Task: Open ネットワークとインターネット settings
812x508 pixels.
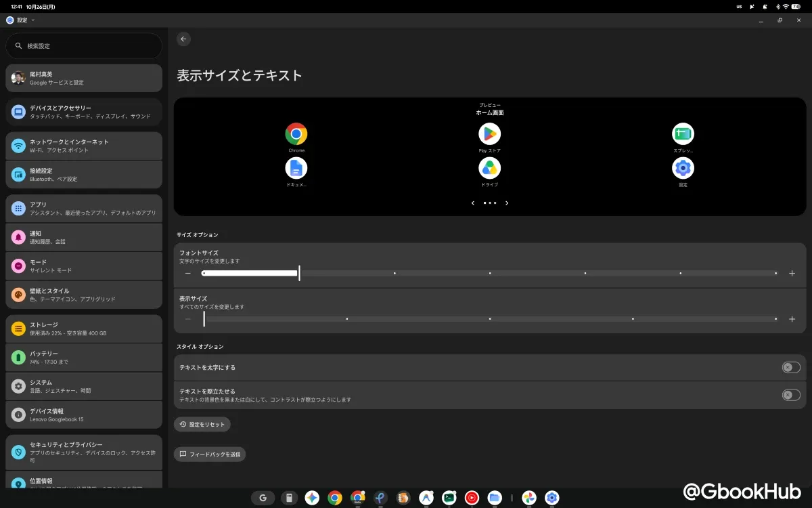Action: pyautogui.click(x=84, y=146)
